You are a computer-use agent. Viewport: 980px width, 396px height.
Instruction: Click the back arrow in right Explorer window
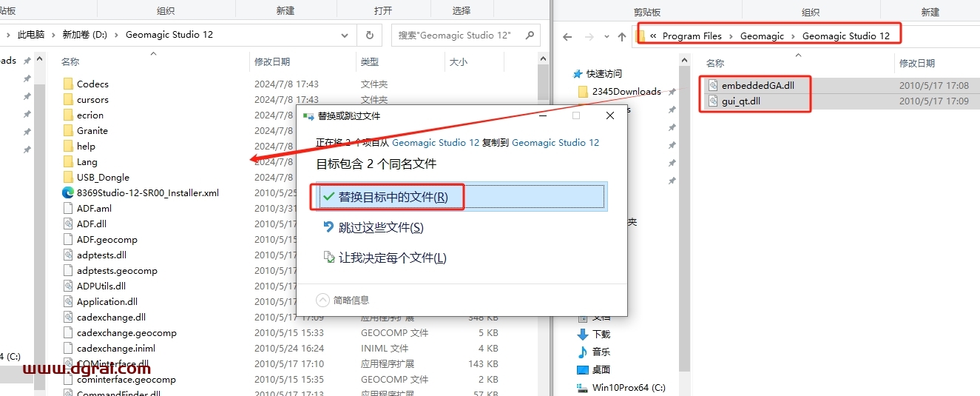click(567, 36)
